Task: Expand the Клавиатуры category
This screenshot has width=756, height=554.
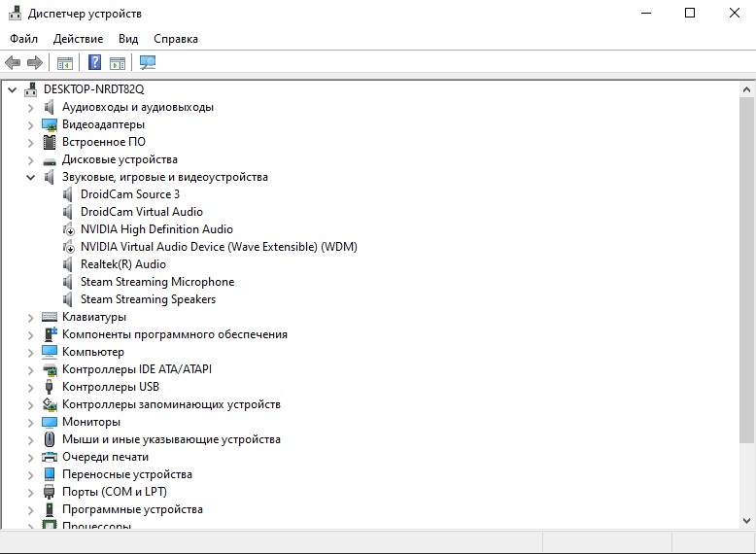Action: 30,318
